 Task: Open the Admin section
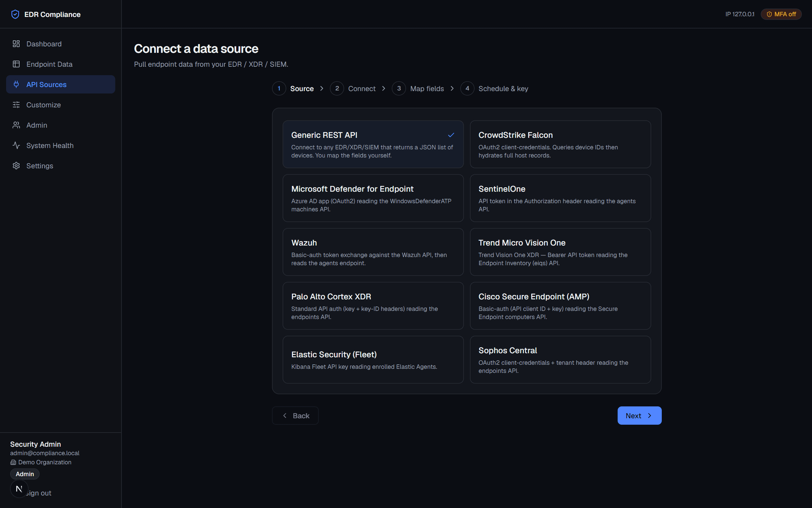click(x=61, y=125)
